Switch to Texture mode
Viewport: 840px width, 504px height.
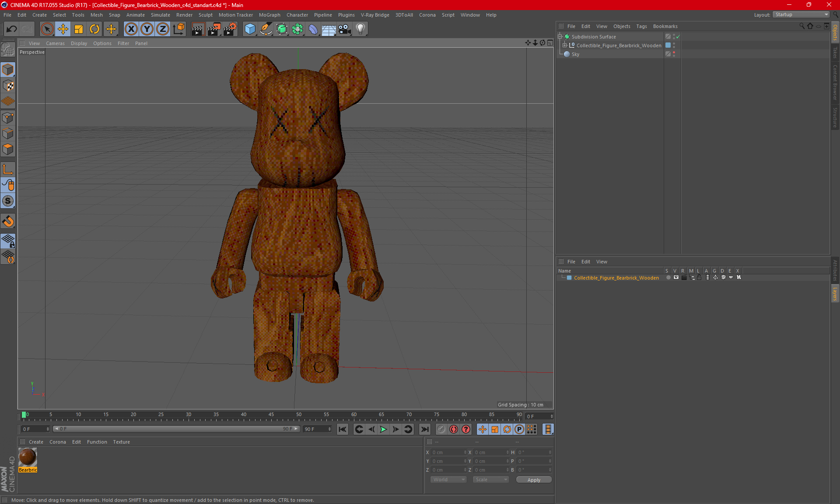pos(8,85)
